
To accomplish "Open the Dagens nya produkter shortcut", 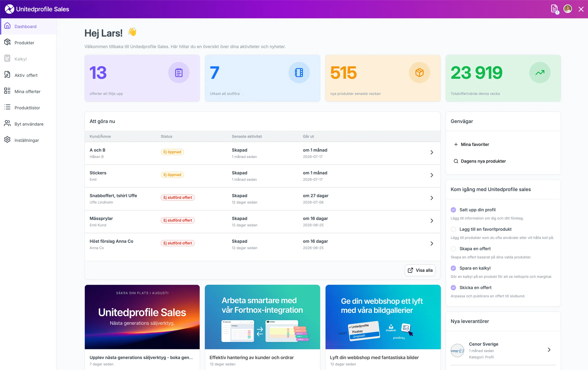I will point(480,161).
